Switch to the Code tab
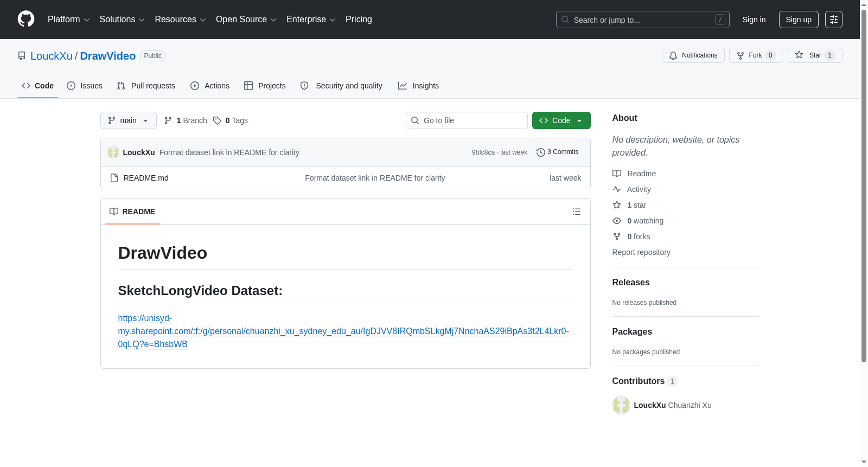Image resolution: width=868 pixels, height=467 pixels. point(38,86)
